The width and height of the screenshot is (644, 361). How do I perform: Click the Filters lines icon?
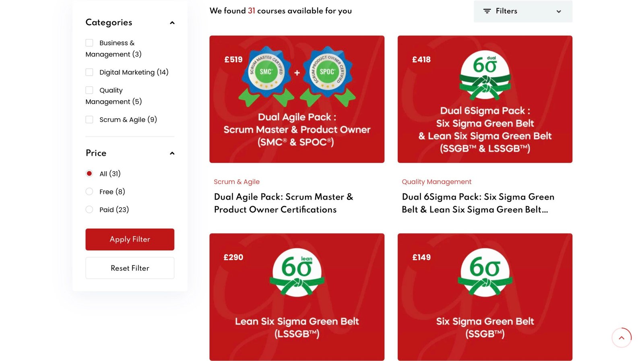point(487,11)
